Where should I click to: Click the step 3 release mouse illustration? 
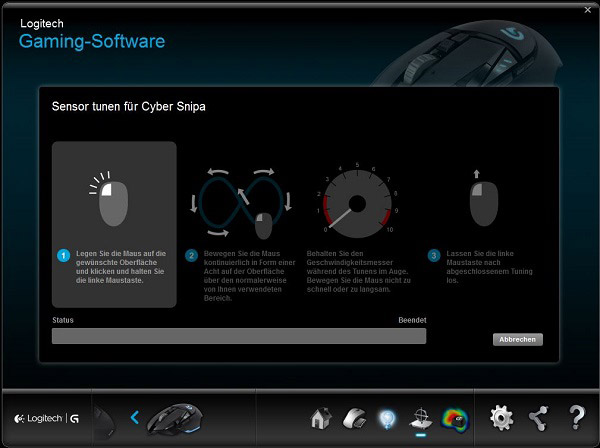483,199
